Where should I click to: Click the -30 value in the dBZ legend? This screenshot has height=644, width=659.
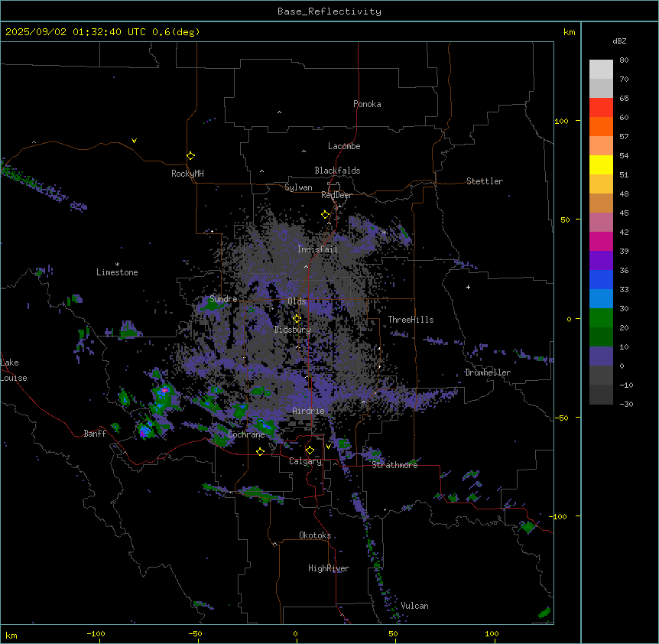[x=626, y=405]
